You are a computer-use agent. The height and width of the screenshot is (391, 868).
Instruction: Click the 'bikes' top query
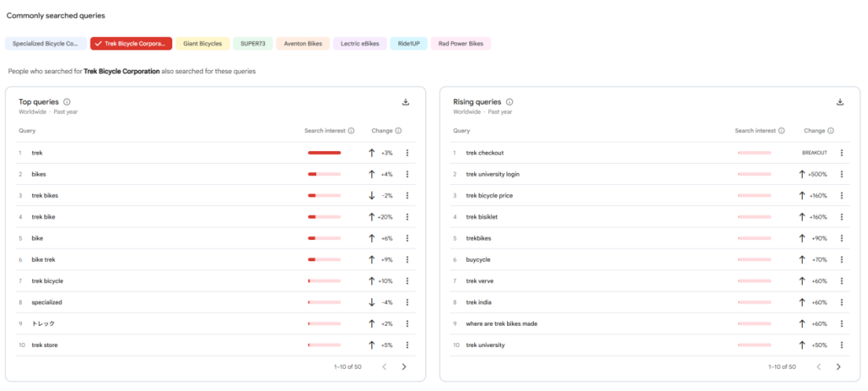39,174
